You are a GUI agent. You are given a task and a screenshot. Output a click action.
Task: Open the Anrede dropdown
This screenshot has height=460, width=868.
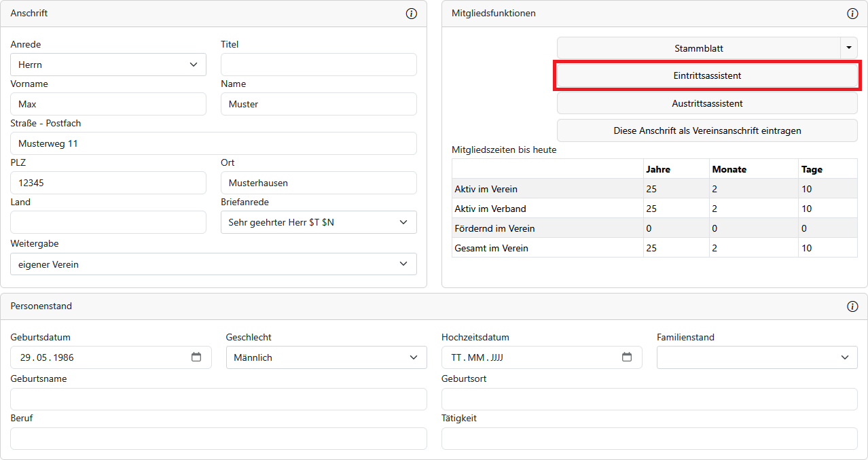(x=108, y=65)
